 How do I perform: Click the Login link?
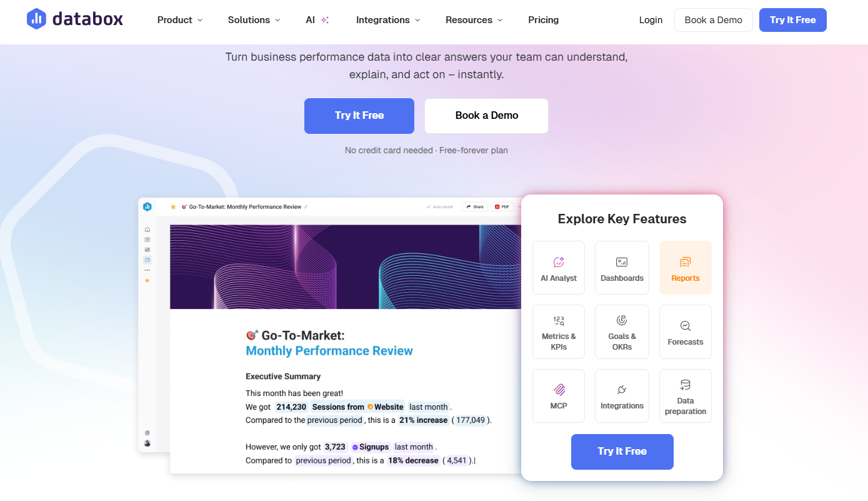[x=651, y=20]
